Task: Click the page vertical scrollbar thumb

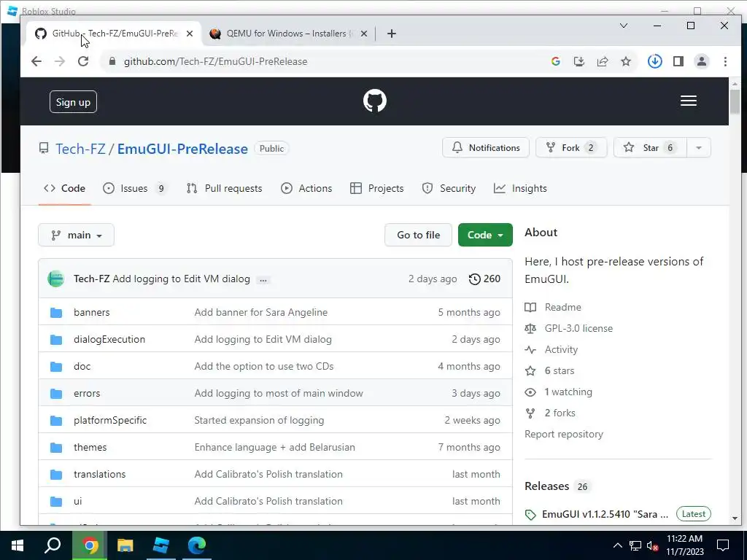Action: pos(735,101)
